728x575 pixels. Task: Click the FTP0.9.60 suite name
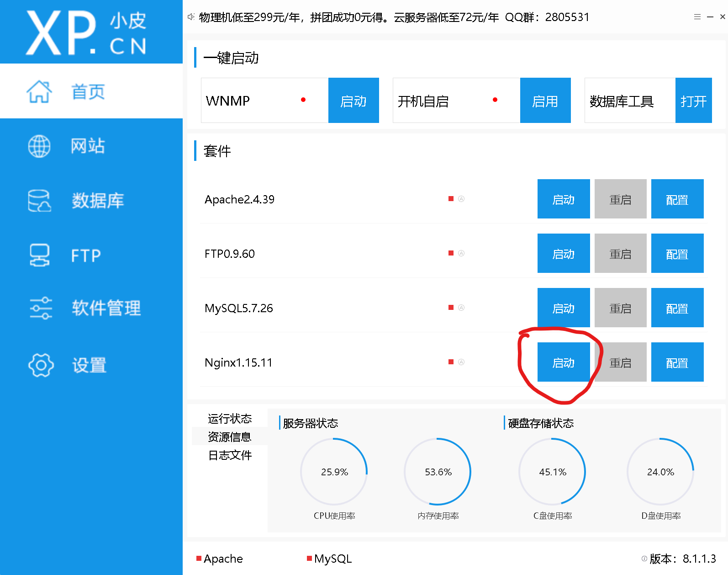point(230,254)
